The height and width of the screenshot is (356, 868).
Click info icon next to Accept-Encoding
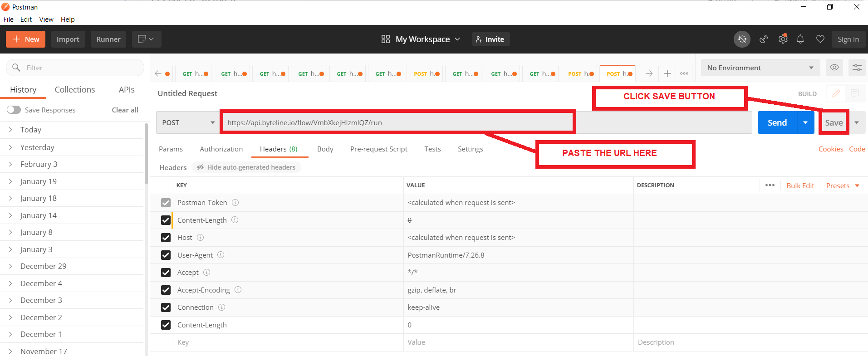[x=238, y=290]
